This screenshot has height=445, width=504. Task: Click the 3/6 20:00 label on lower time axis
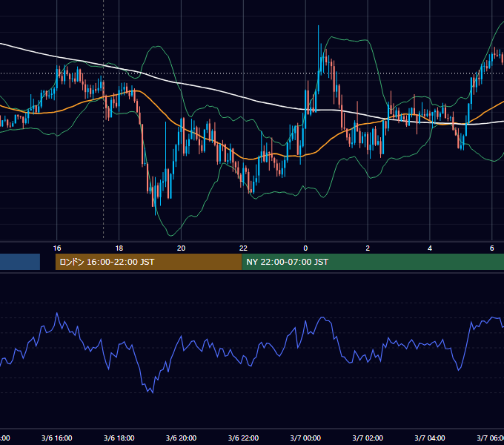point(182,438)
